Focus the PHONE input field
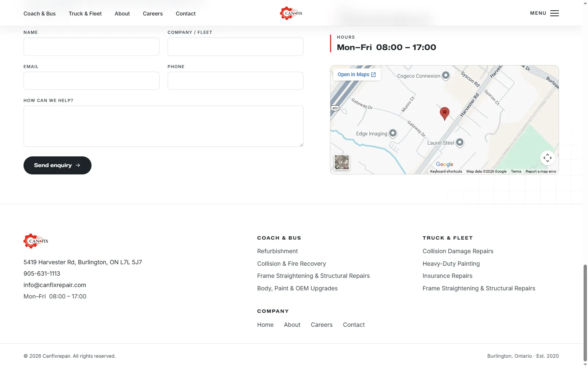The image size is (588, 368). tap(236, 81)
